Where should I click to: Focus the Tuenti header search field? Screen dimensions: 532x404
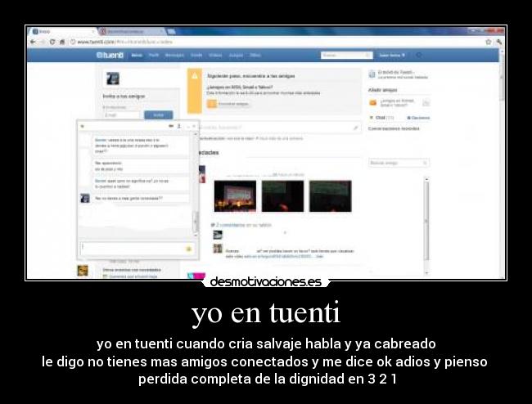point(346,56)
